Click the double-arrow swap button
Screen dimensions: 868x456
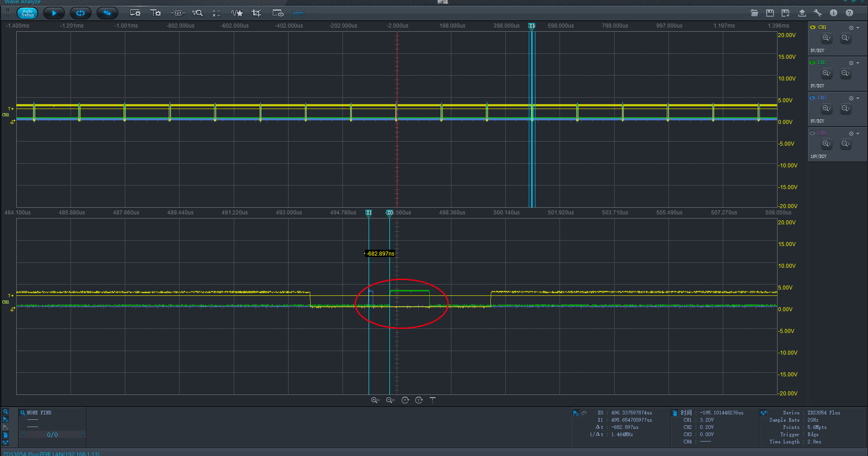pyautogui.click(x=107, y=13)
